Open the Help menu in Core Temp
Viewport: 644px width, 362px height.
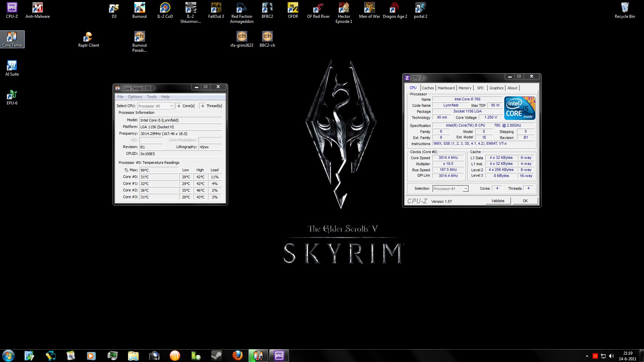pos(165,97)
